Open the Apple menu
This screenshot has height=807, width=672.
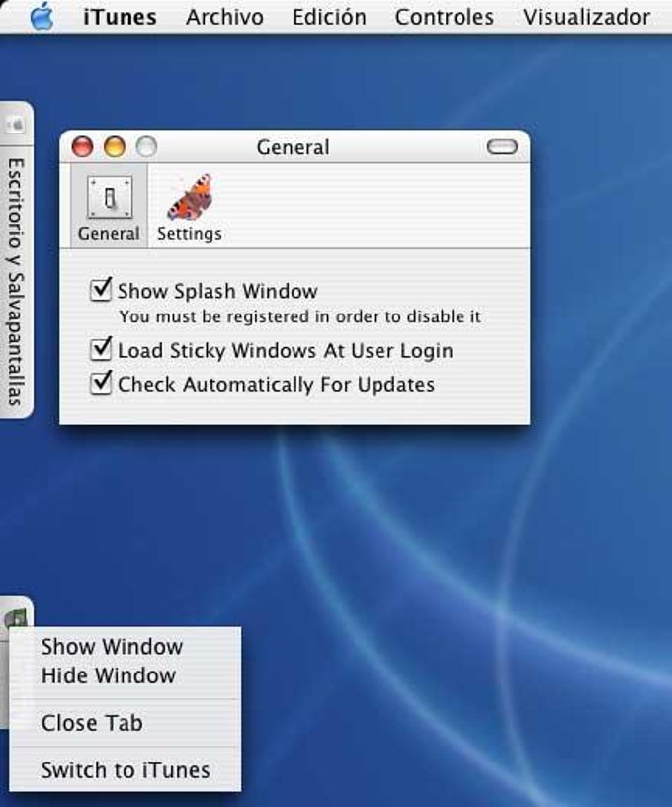point(42,16)
